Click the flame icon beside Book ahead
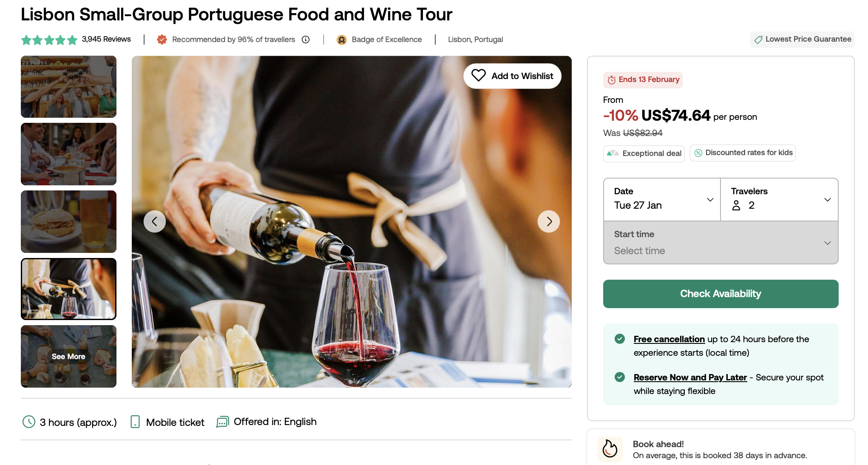The height and width of the screenshot is (465, 868). (610, 449)
